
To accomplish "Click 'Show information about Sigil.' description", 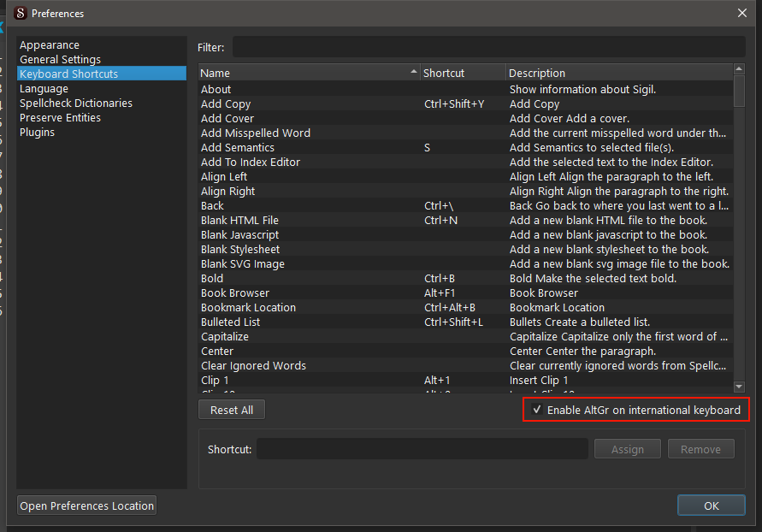I will click(619, 90).
